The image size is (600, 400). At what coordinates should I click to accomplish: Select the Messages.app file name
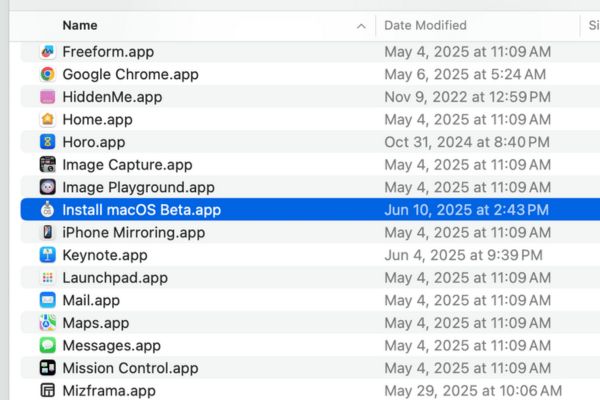click(x=111, y=345)
